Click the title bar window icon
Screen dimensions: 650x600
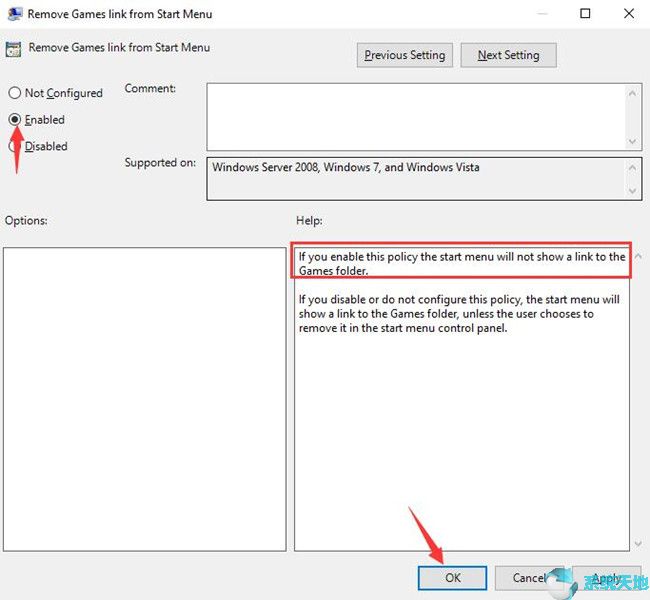15,14
